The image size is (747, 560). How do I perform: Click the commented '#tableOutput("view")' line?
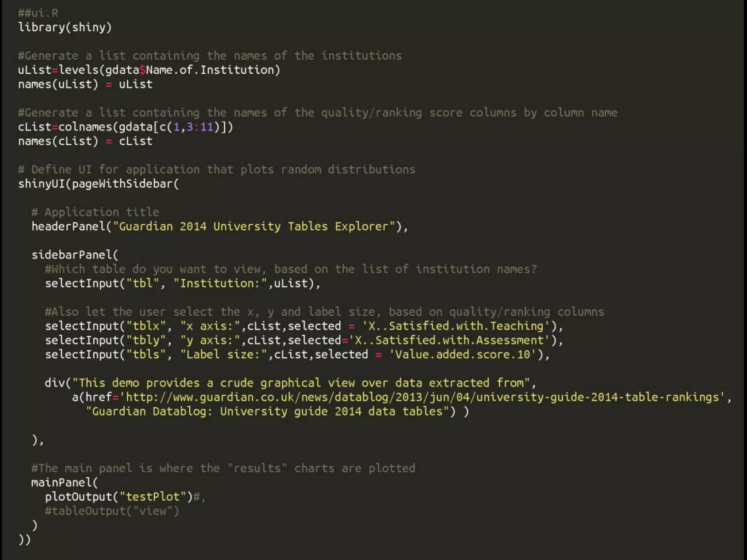112,511
